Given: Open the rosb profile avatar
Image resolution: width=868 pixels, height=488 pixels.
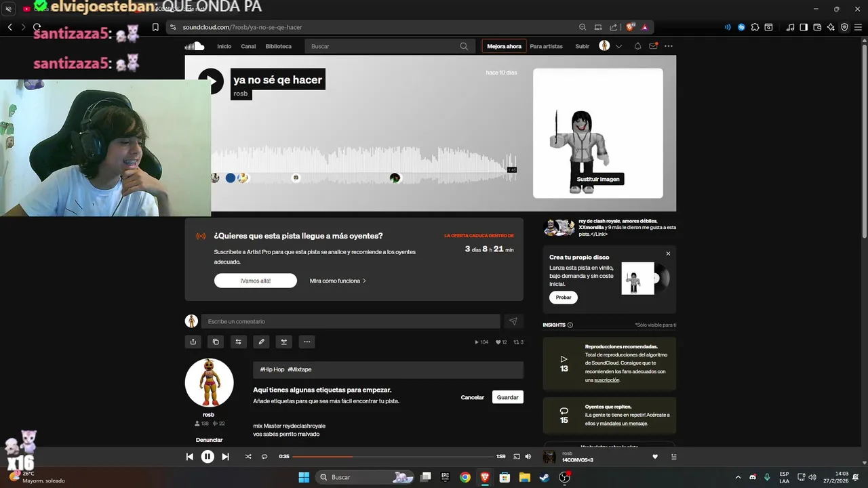Looking at the screenshot, I should coord(209,382).
